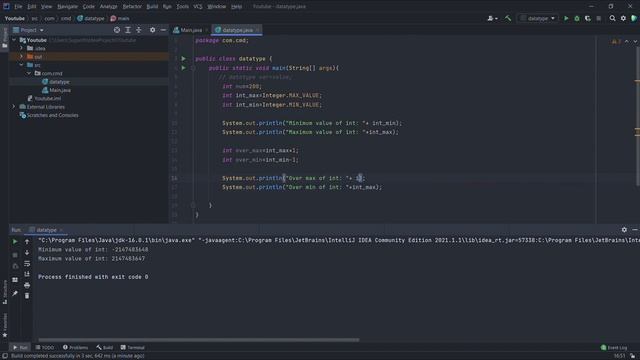The width and height of the screenshot is (640, 360).
Task: Collapse the com.cmd package
Action: (29, 73)
